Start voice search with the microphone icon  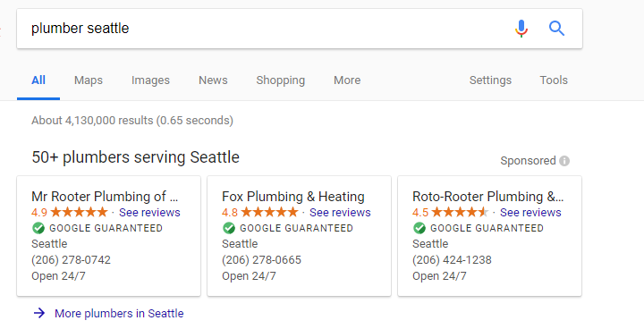[x=521, y=29]
